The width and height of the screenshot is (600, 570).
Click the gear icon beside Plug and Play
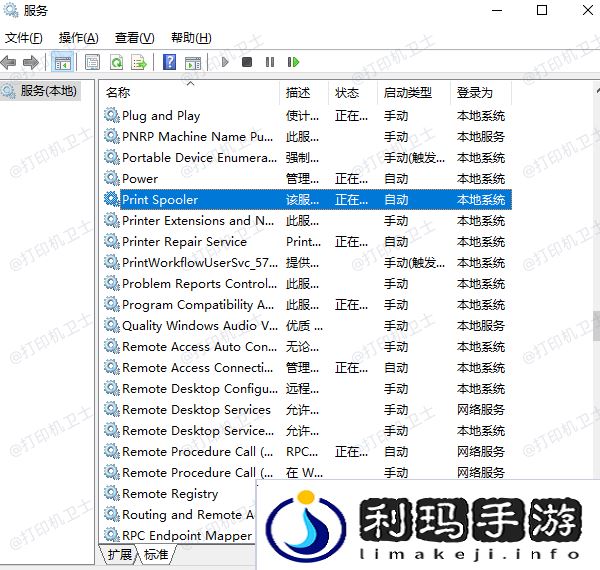pos(112,115)
